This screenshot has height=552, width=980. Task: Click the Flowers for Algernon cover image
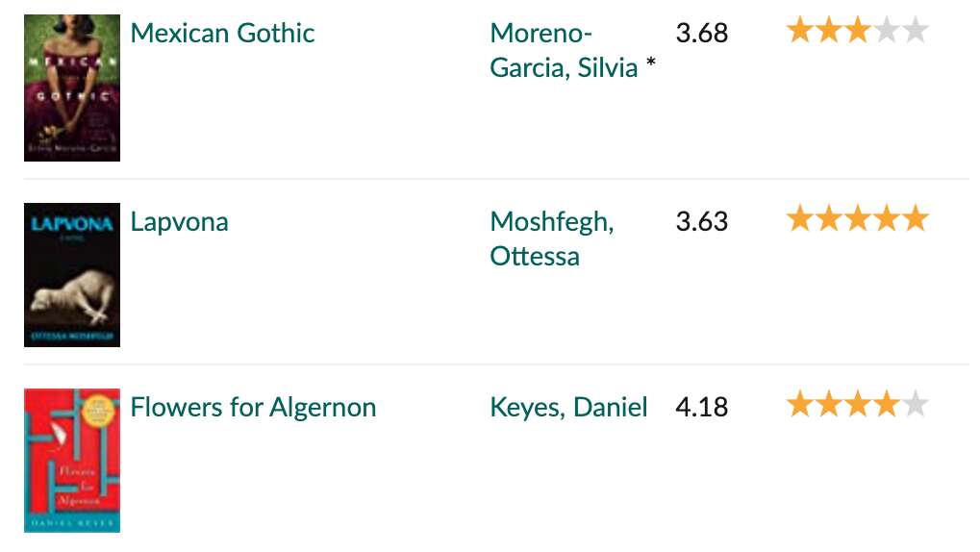coord(72,461)
